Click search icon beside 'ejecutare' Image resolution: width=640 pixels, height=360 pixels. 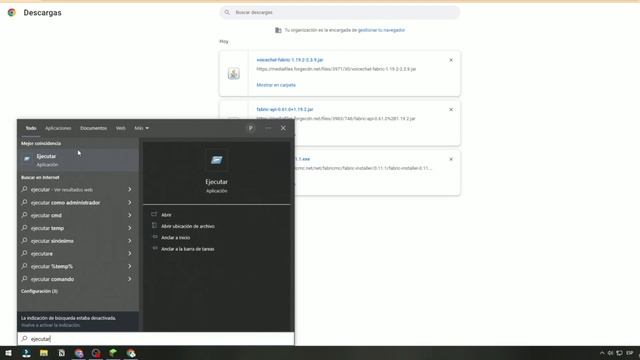point(24,253)
